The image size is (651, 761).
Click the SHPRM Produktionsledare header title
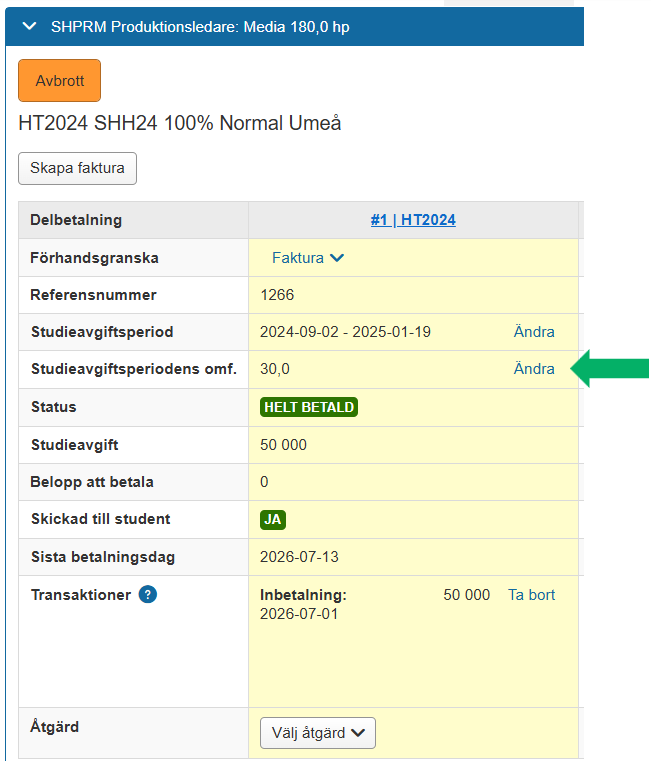200,27
